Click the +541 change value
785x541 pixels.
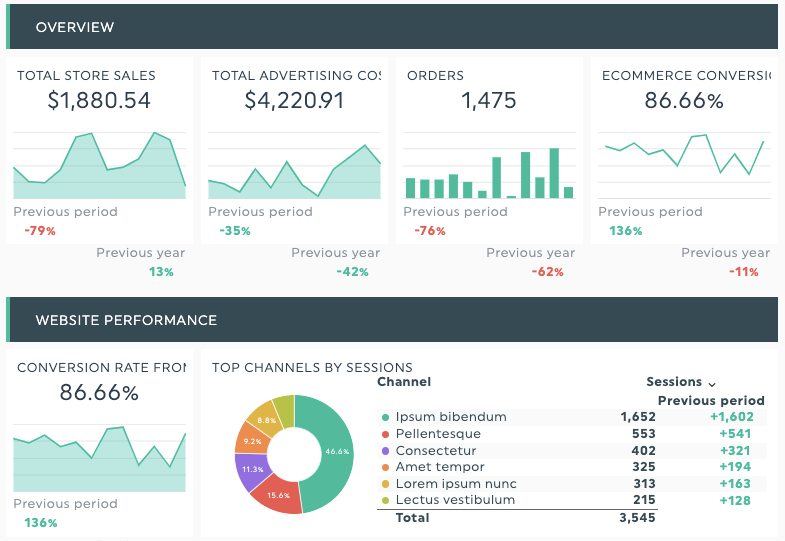tap(735, 434)
